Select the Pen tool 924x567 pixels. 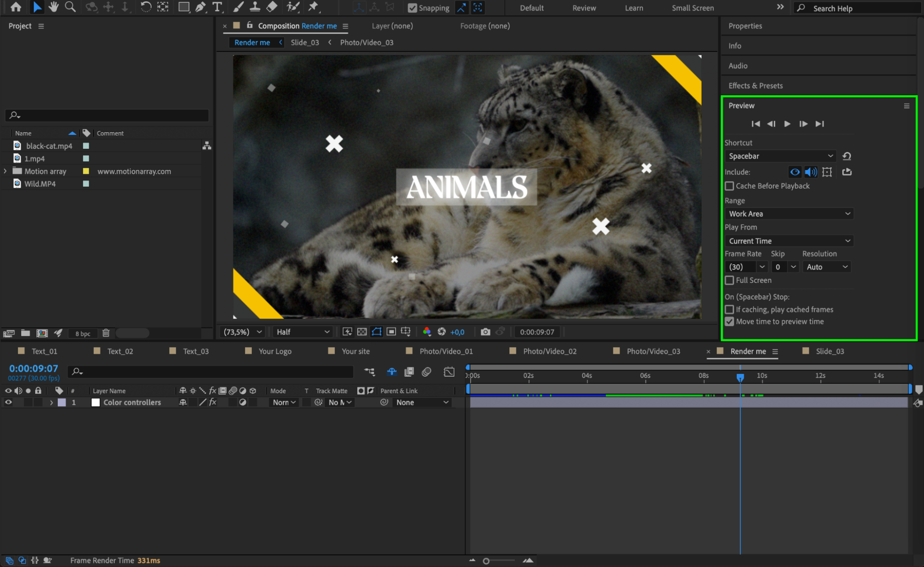200,7
